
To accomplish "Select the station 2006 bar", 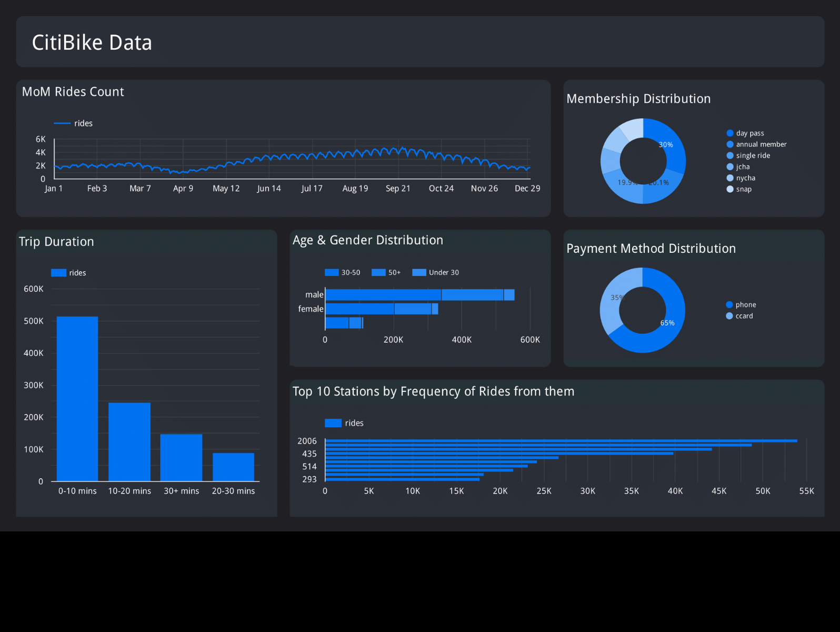I will (x=561, y=441).
